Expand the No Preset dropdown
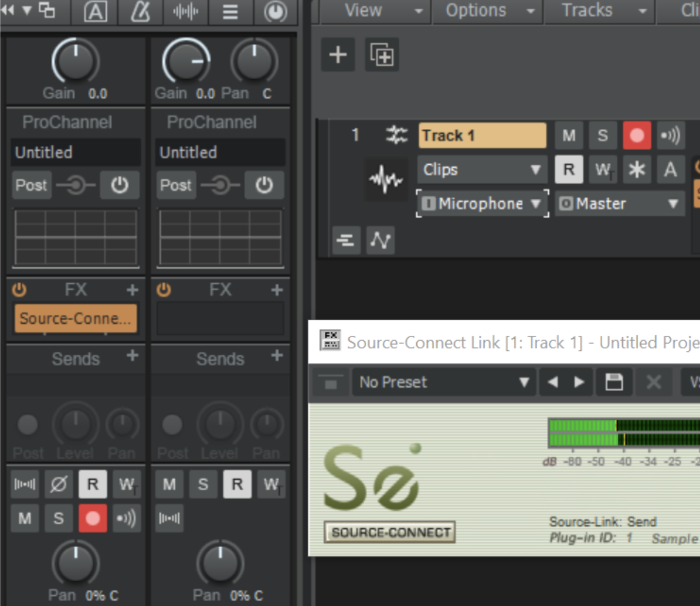Screen dimensions: 700x606 pyautogui.click(x=444, y=382)
